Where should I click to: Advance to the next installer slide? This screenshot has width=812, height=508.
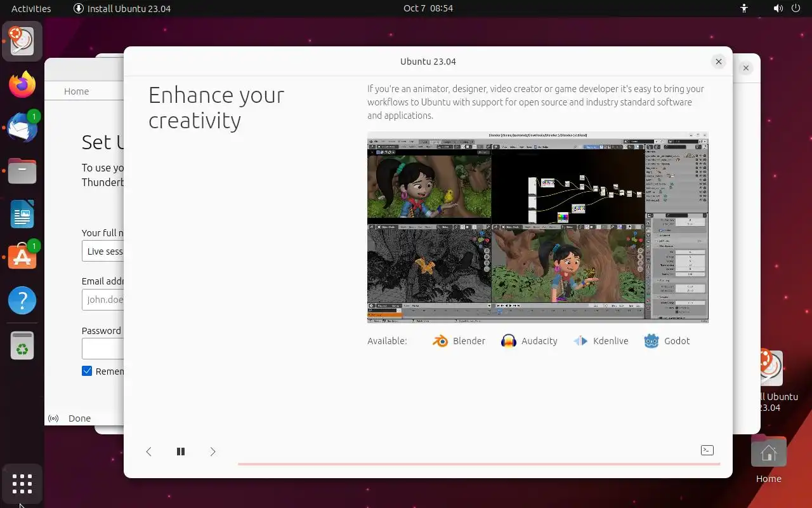[x=213, y=451]
